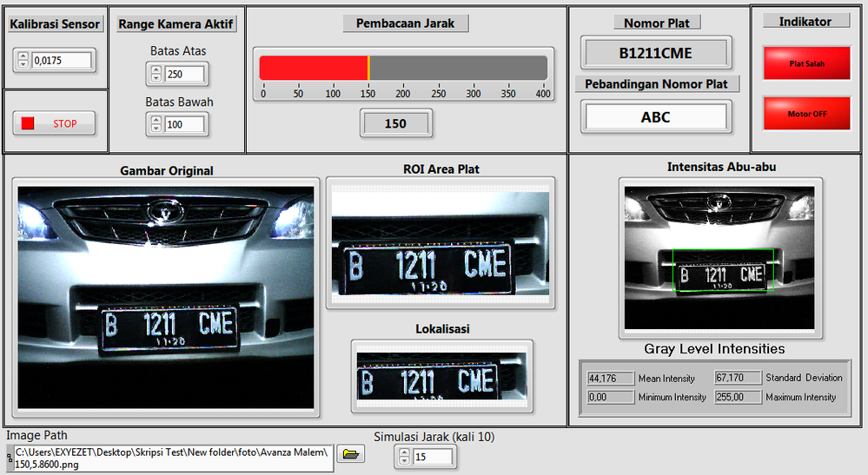Click the Kalibrasi Sensor 0,0175 input field
This screenshot has height=475, width=868.
click(62, 60)
